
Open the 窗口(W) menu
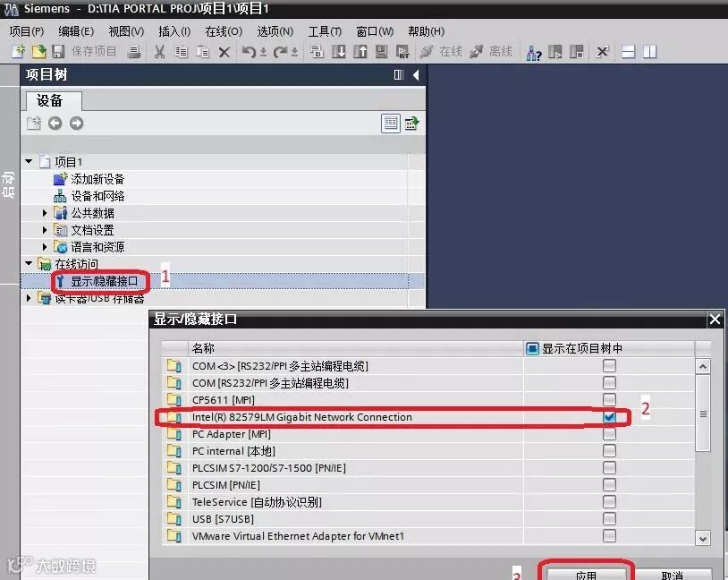[x=375, y=31]
